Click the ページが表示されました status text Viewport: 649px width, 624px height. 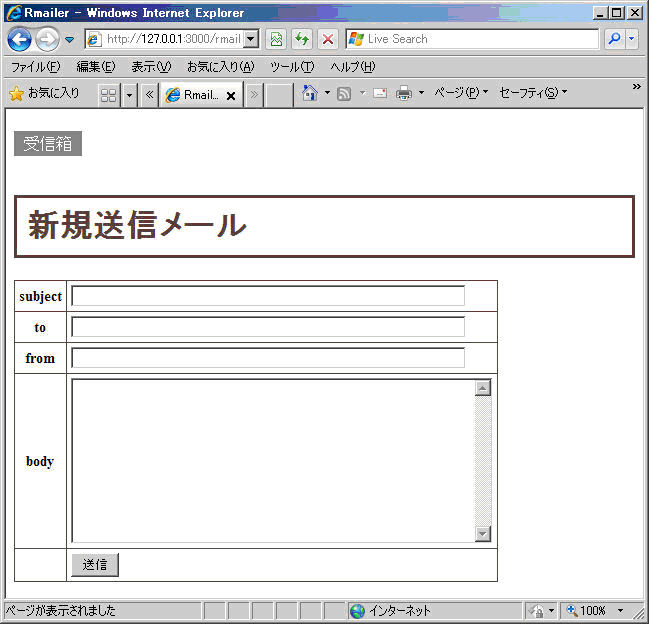[x=61, y=611]
